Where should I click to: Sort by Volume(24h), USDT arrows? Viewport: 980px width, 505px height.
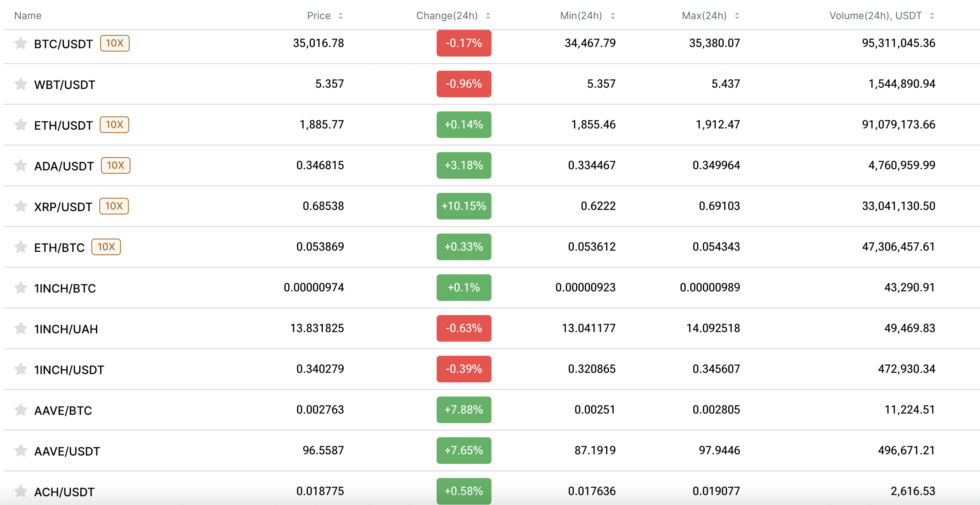(932, 16)
